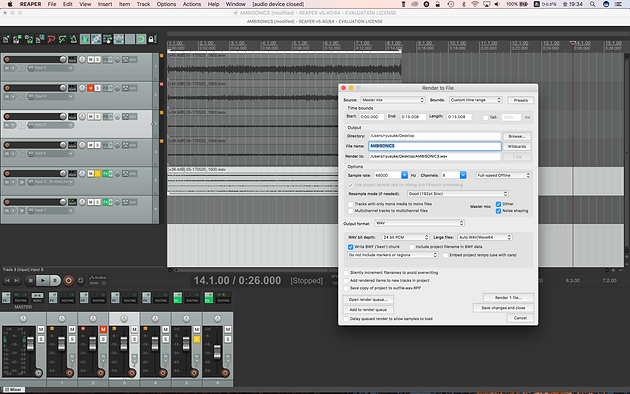Image resolution: width=630 pixels, height=394 pixels.
Task: Open the Track menu
Action: tap(143, 4)
